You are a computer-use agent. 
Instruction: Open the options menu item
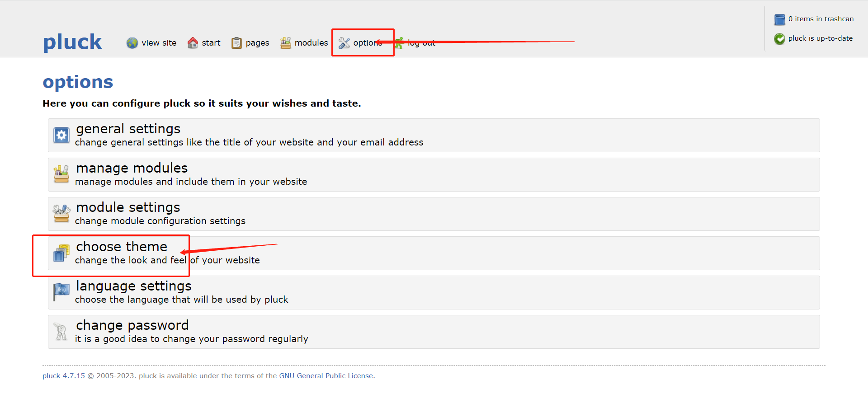[368, 43]
